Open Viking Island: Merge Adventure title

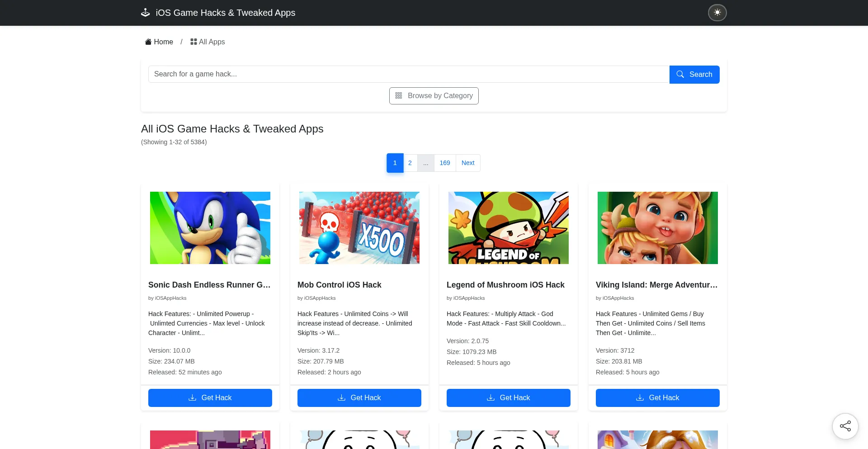(x=657, y=285)
